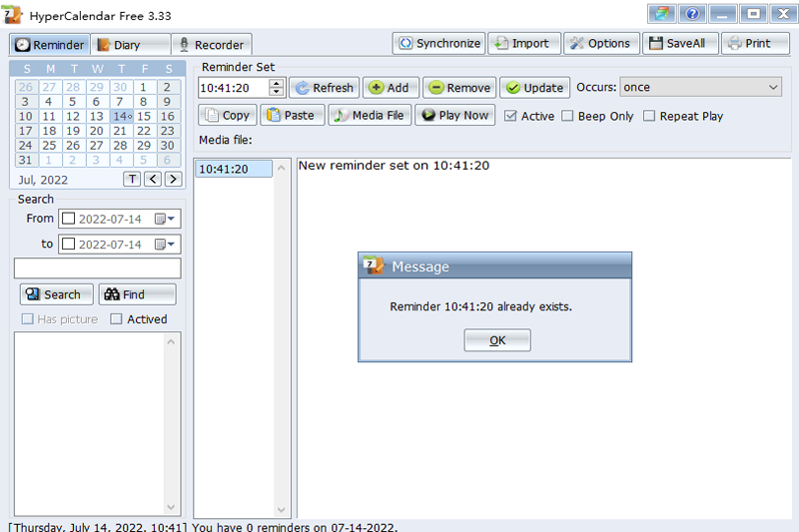Go to next month arrow
The image size is (799, 532).
pos(173,180)
